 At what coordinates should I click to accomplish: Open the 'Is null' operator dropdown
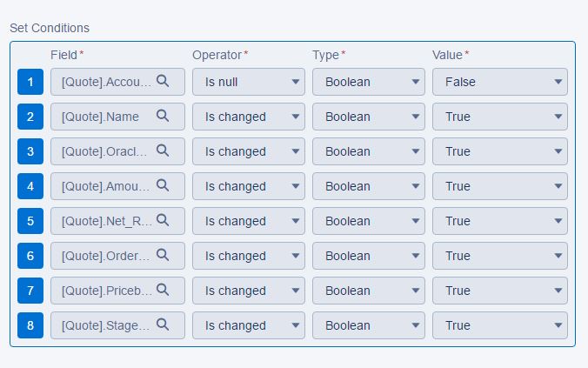249,82
